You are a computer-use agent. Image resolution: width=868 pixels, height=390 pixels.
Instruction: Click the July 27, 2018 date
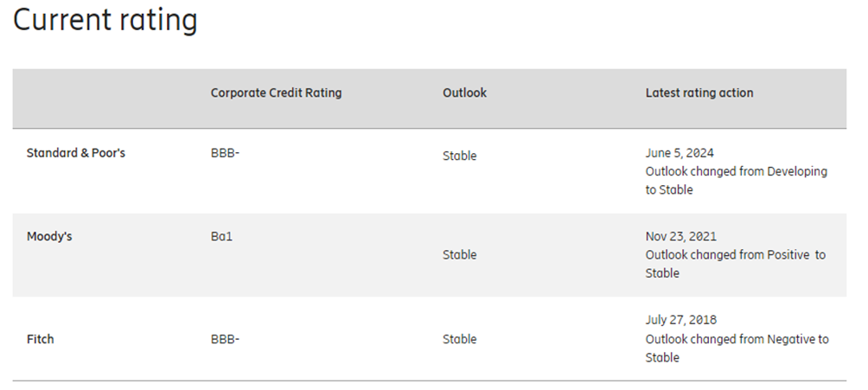pyautogui.click(x=681, y=320)
